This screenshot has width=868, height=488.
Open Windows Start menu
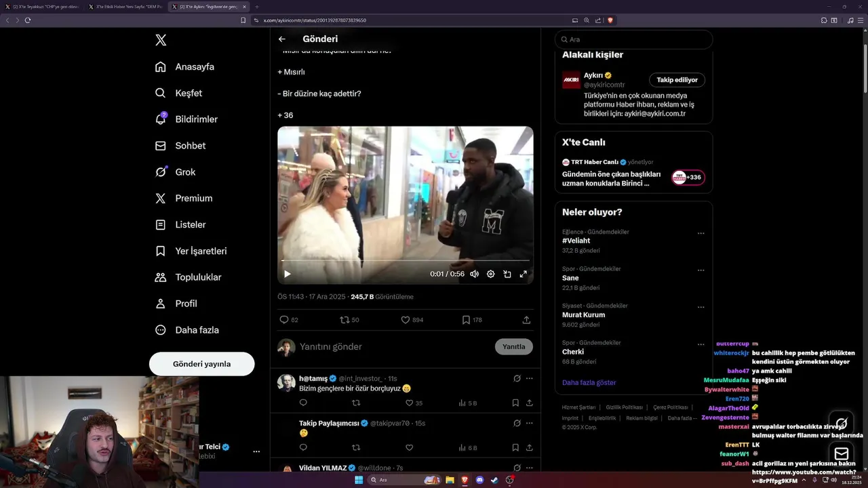point(359,480)
